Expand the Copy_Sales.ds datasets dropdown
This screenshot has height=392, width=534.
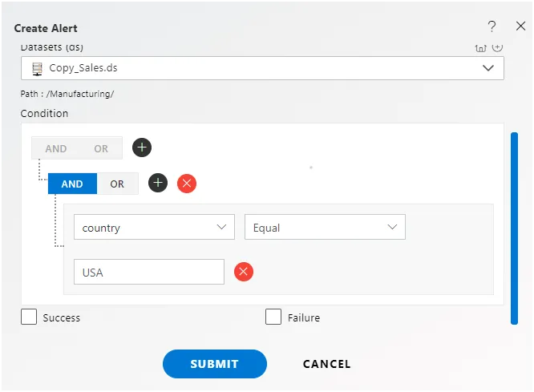coord(262,68)
